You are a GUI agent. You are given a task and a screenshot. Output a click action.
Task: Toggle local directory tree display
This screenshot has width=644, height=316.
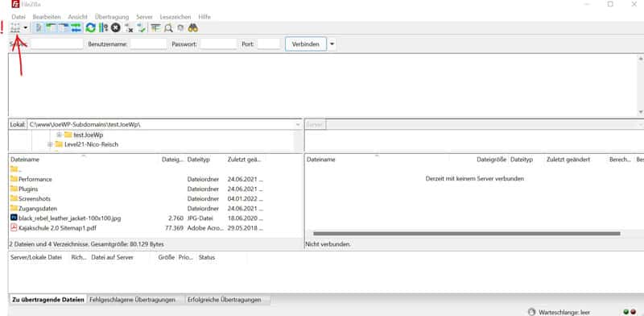point(51,28)
